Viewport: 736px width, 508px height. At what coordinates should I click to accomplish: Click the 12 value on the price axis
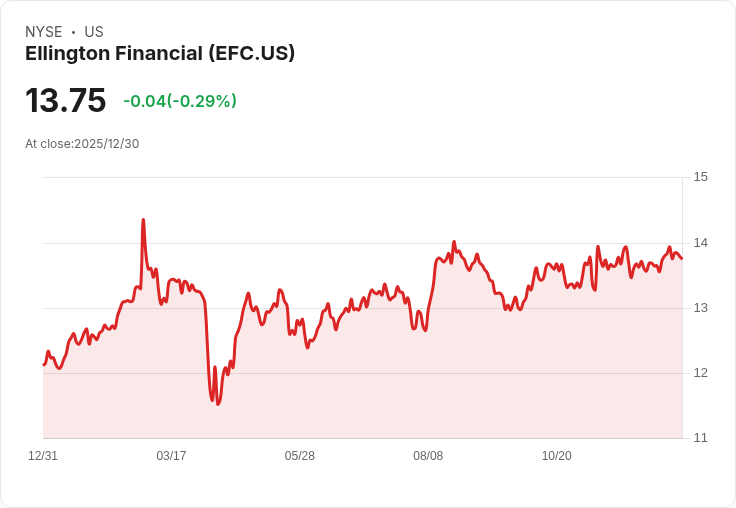[x=700, y=373]
